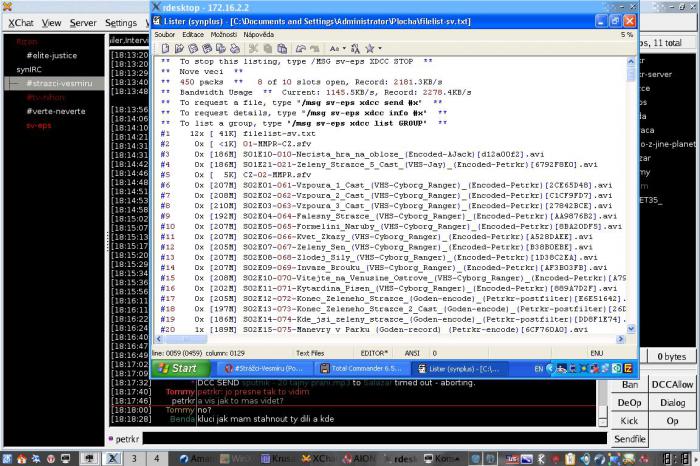700x466 pixels.
Task: Switch to desktop 3 in KDE pager
Action: pos(133,458)
